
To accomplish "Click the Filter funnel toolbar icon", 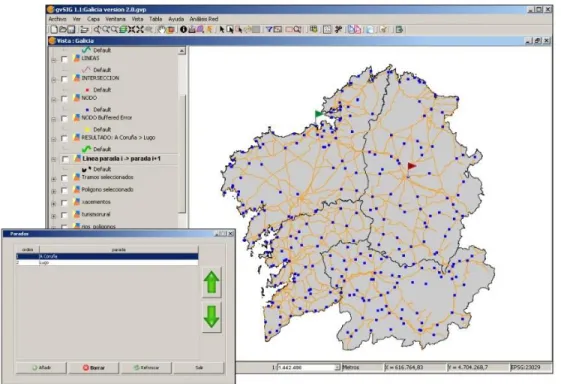I will click(269, 29).
